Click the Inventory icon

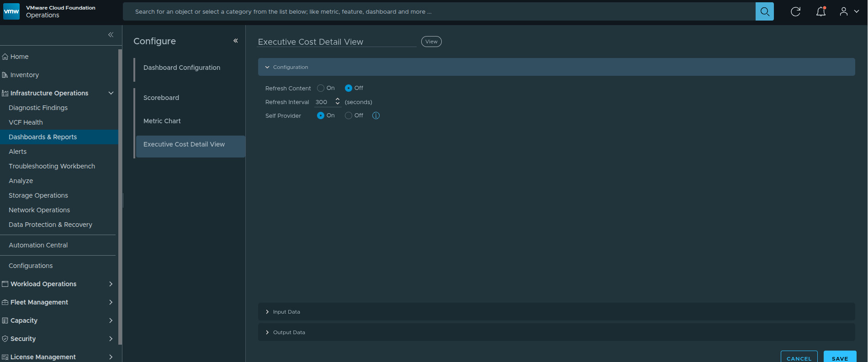[5, 75]
